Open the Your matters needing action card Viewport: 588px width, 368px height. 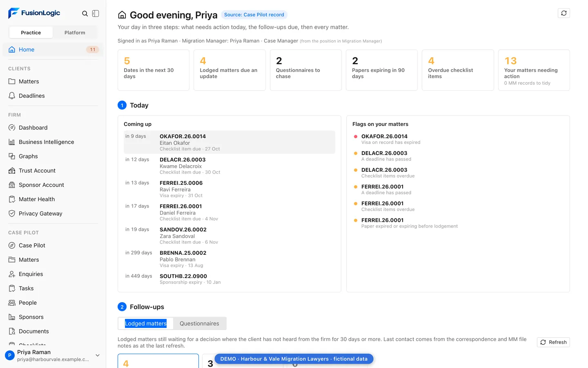click(534, 70)
